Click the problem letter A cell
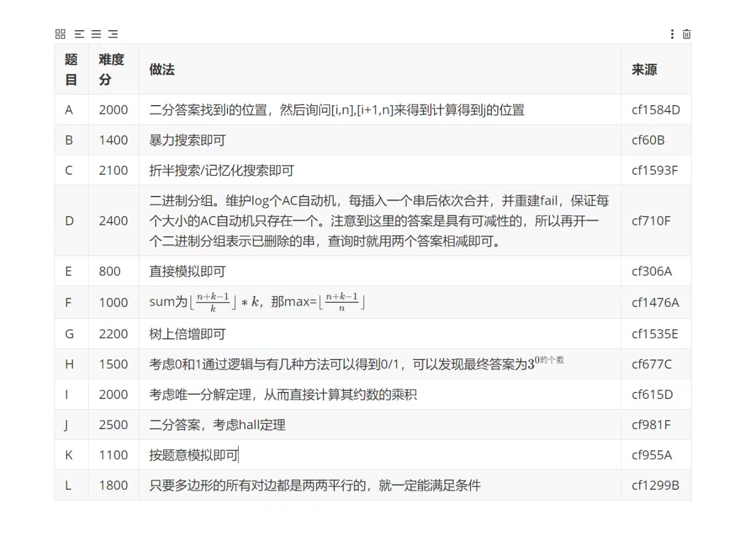 click(71, 110)
